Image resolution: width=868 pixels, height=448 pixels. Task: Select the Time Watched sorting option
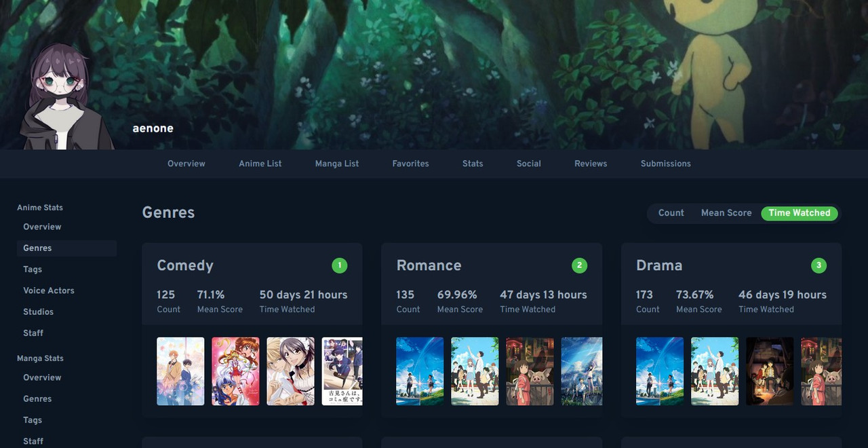800,213
